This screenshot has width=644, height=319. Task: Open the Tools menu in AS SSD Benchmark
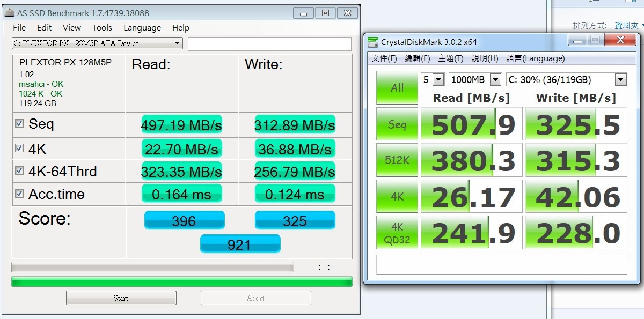click(102, 28)
